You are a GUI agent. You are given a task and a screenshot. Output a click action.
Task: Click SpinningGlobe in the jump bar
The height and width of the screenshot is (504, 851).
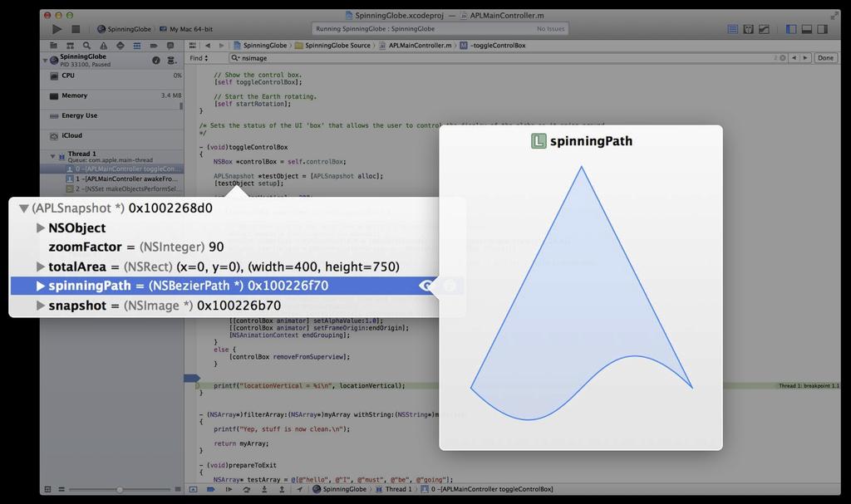(x=260, y=46)
